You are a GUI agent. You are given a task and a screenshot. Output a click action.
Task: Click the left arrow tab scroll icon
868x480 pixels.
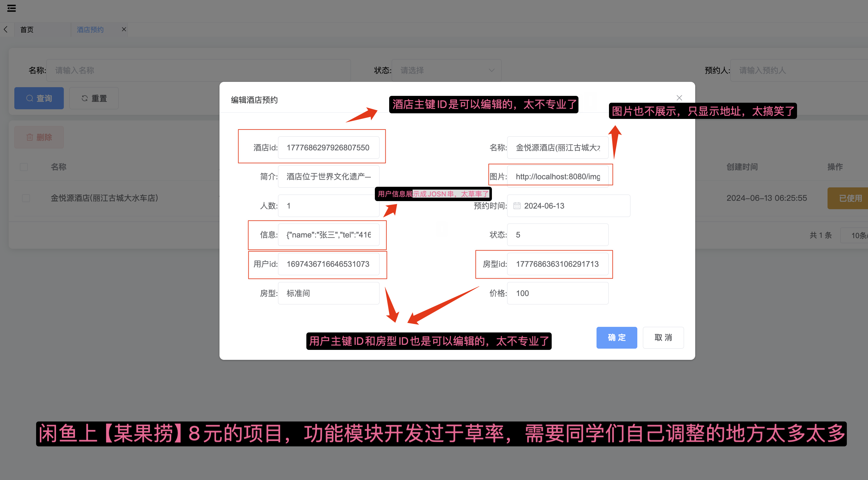tap(6, 30)
